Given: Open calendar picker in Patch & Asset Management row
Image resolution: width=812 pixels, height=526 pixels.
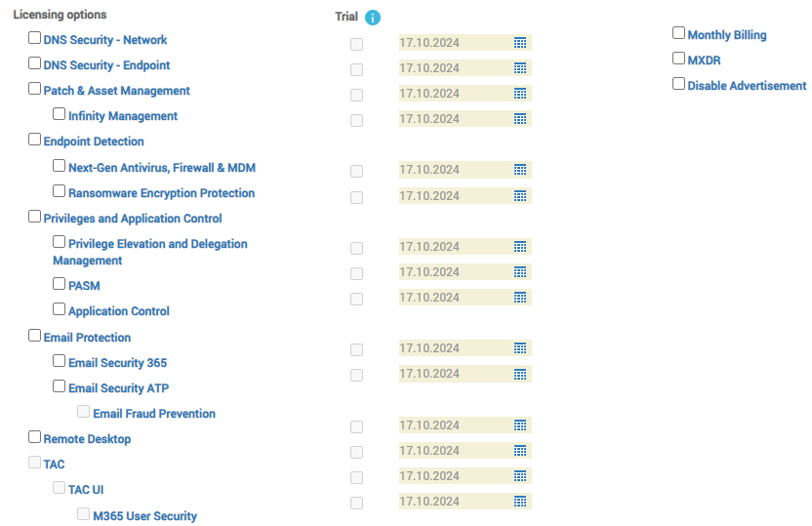Looking at the screenshot, I should tap(520, 94).
